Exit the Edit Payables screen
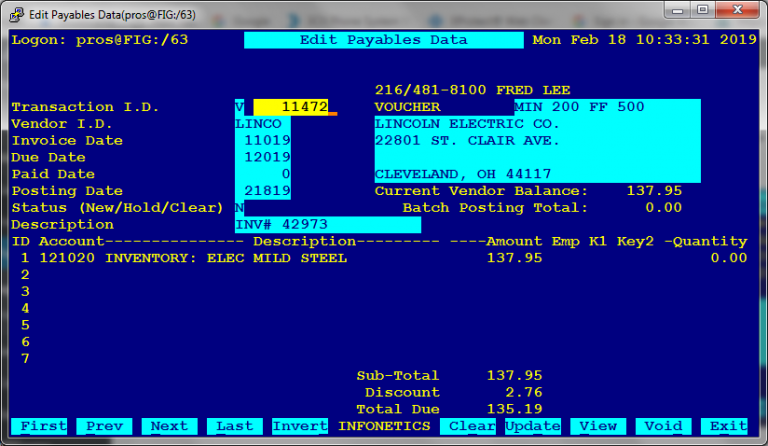This screenshot has height=446, width=768. pyautogui.click(x=727, y=426)
